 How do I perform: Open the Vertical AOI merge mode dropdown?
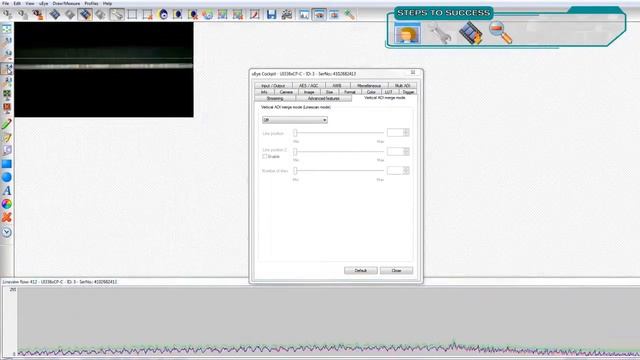(295, 120)
